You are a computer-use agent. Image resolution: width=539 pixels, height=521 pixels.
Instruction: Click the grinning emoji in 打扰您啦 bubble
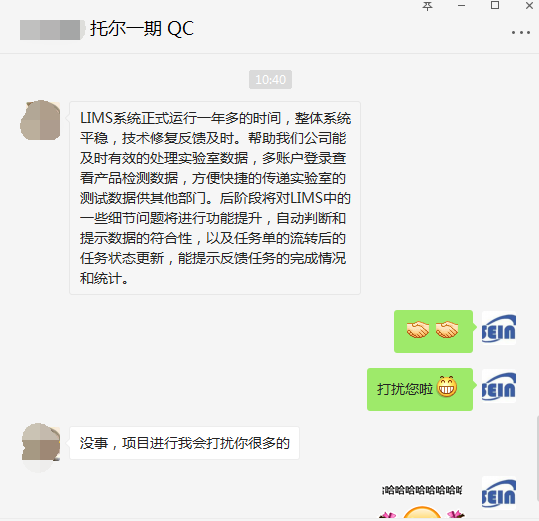tap(447, 387)
